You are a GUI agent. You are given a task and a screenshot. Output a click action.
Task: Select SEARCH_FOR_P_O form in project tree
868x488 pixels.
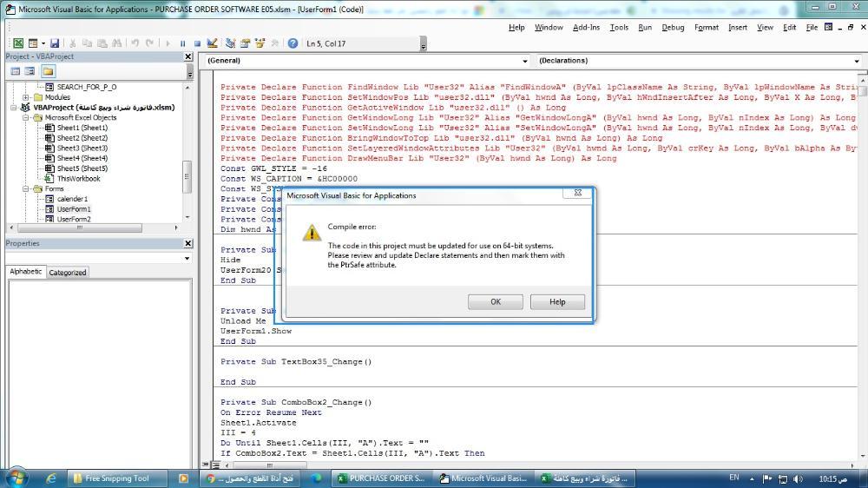87,87
